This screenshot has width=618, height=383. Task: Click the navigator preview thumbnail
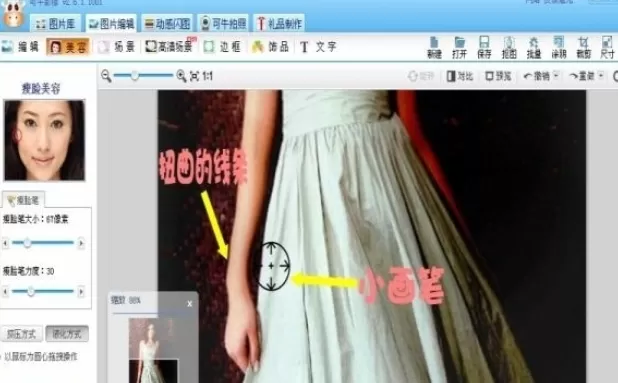point(154,350)
